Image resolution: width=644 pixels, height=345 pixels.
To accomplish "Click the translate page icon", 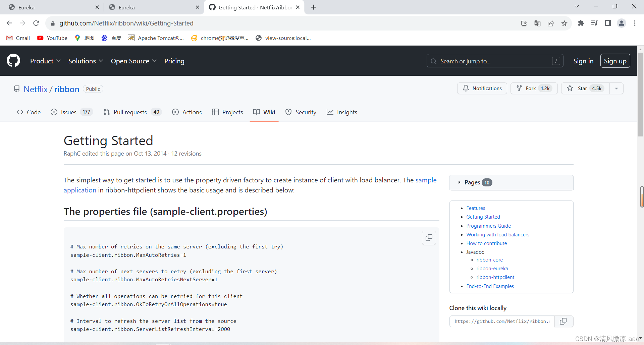I will pyautogui.click(x=537, y=23).
